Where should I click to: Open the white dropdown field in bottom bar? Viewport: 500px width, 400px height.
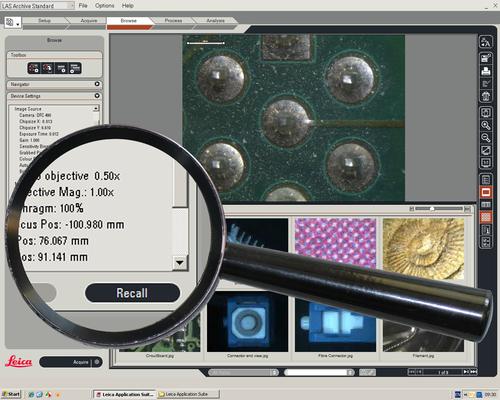pos(319,372)
